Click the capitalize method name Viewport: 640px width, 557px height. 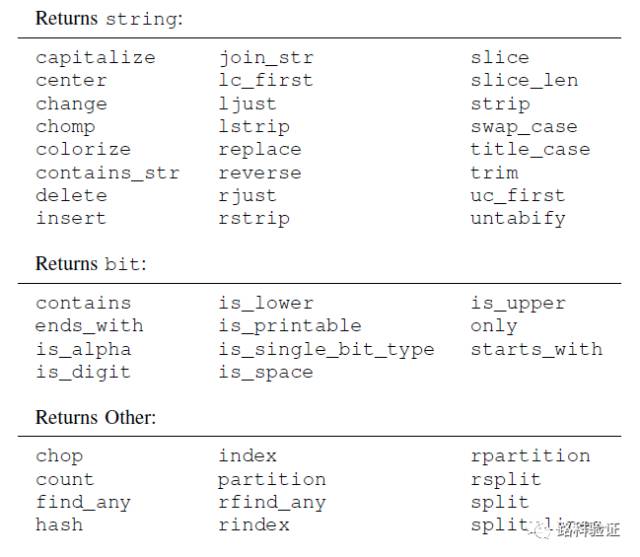[96, 58]
